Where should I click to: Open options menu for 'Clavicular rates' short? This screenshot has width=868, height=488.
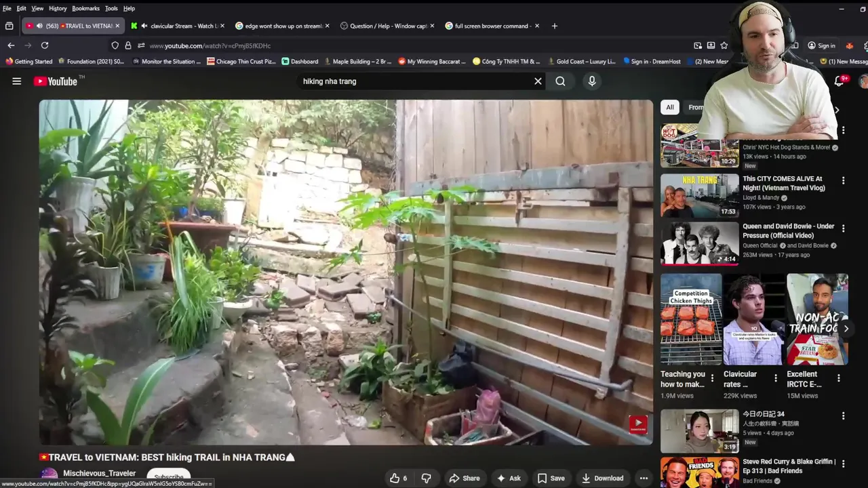776,378
